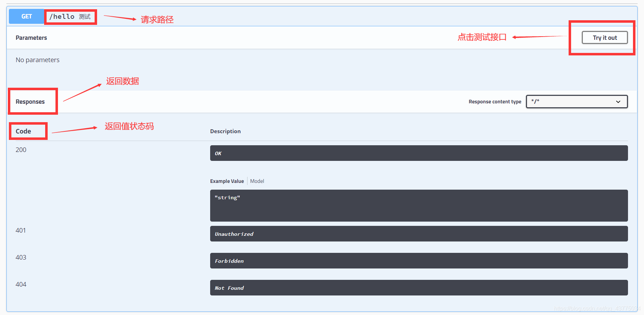Click the OK description block
This screenshot has height=315, width=644.
click(x=419, y=153)
